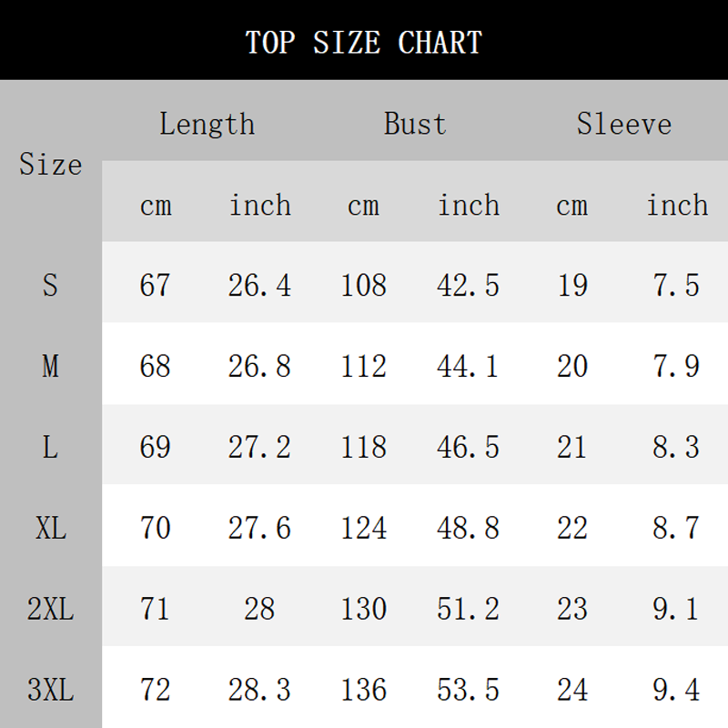Screen dimensions: 728x728
Task: Click the 67 cm length value
Action: click(x=155, y=286)
